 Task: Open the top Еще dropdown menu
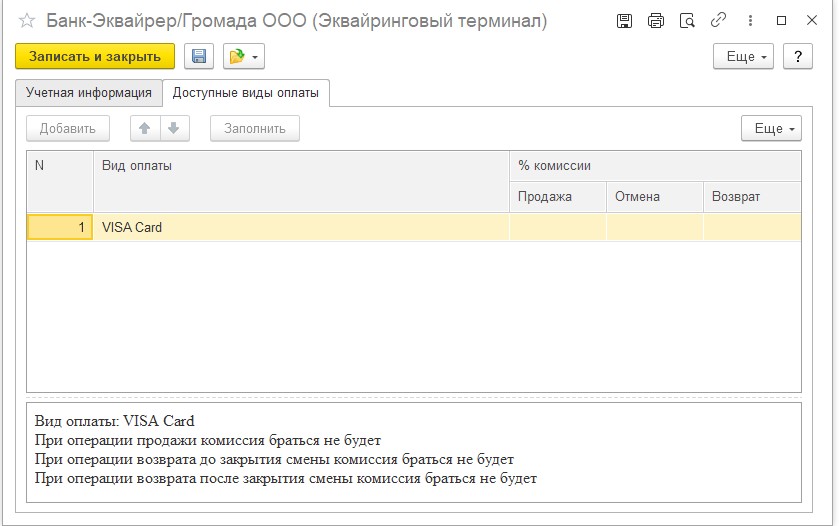coord(743,57)
